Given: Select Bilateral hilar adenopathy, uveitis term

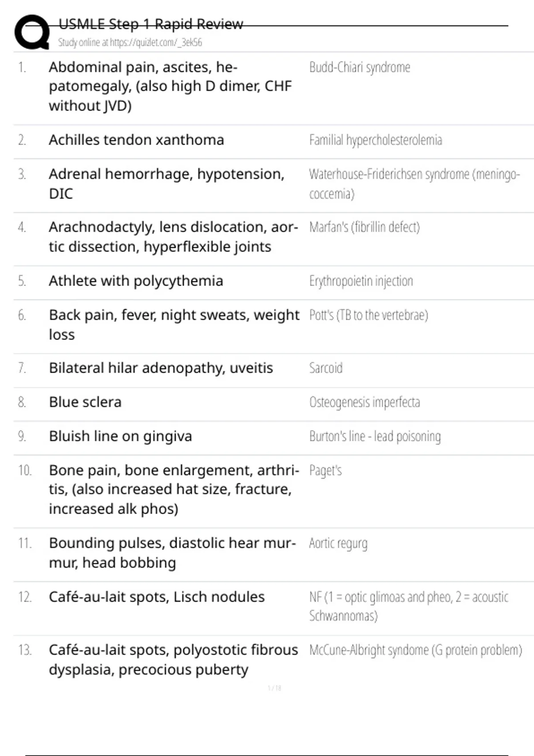Looking at the screenshot, I should coord(161,368).
